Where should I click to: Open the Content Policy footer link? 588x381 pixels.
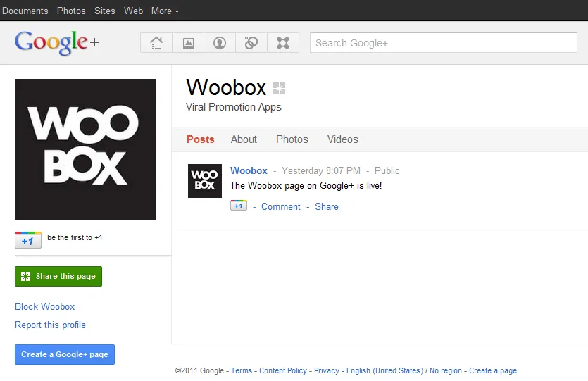tap(283, 370)
